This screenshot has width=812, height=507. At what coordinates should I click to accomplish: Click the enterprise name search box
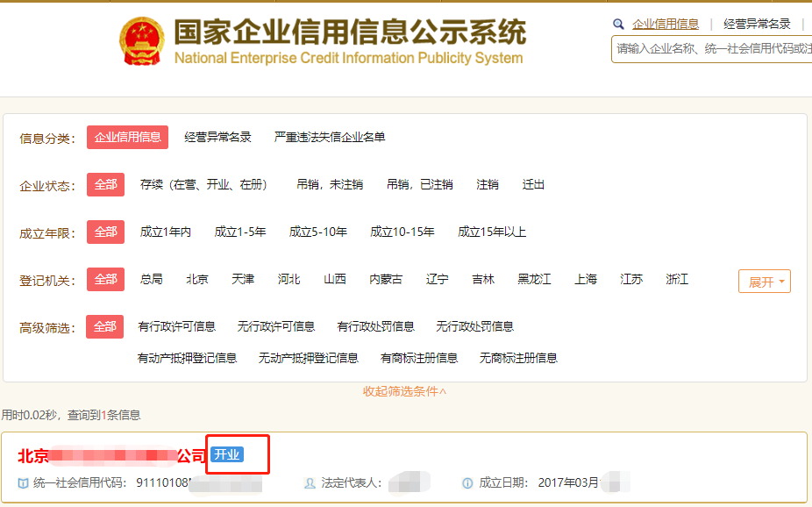(712, 49)
